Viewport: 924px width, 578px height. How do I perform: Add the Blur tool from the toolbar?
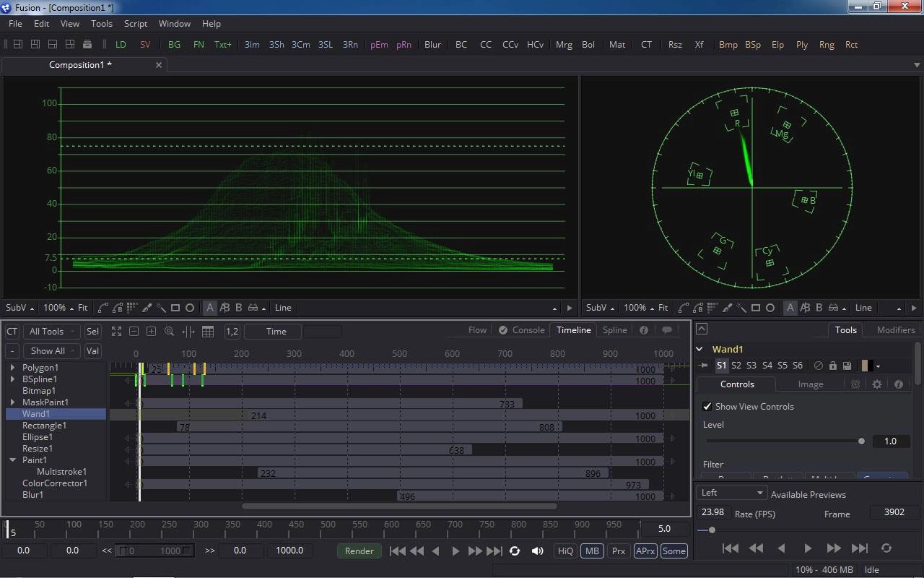[x=432, y=44]
